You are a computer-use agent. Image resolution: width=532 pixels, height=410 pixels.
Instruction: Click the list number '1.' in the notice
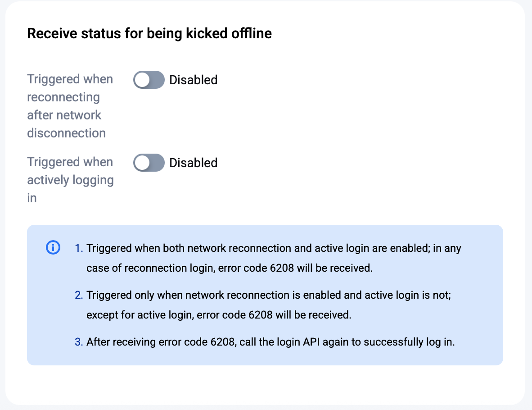point(79,248)
